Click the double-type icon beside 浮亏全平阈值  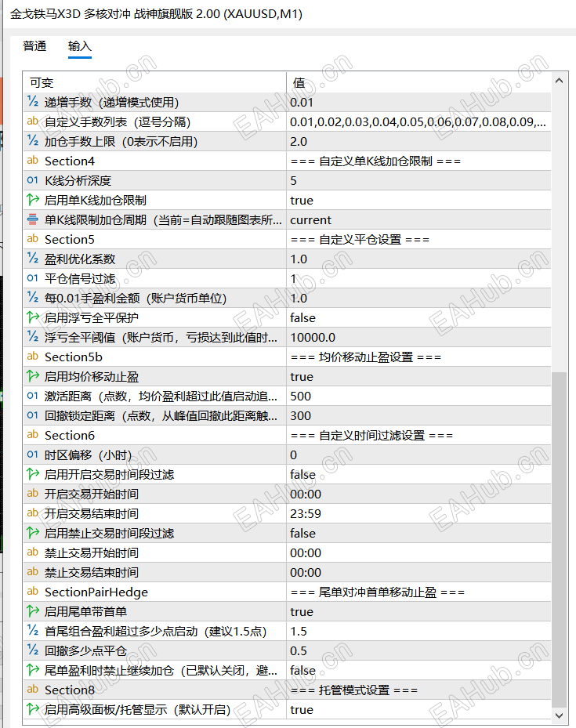(x=32, y=337)
